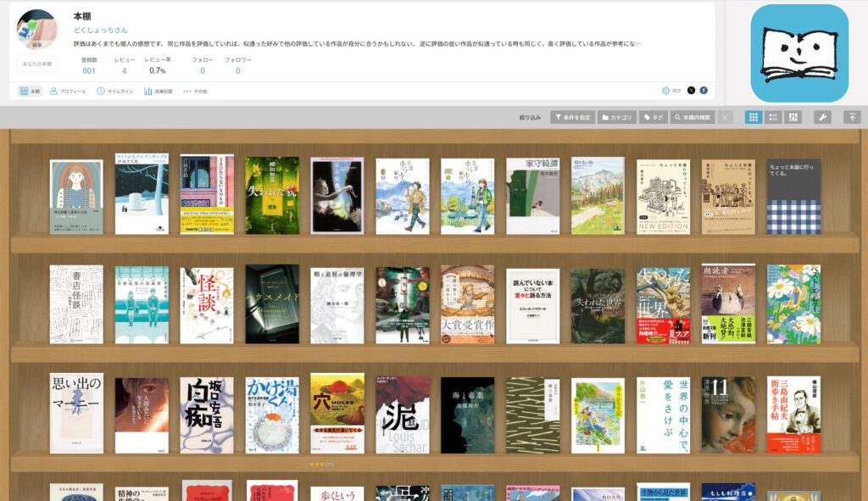Click the star rating under the 穴 book
The height and width of the screenshot is (501, 868).
pyautogui.click(x=322, y=464)
